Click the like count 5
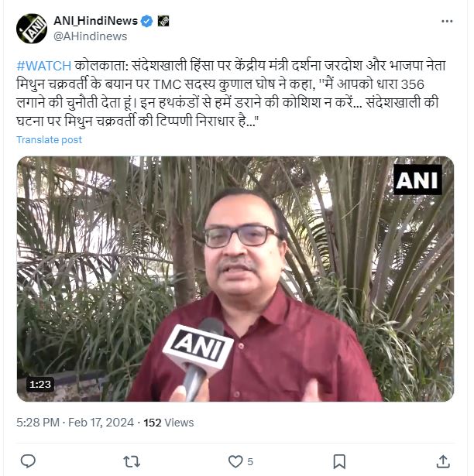 coord(250,462)
